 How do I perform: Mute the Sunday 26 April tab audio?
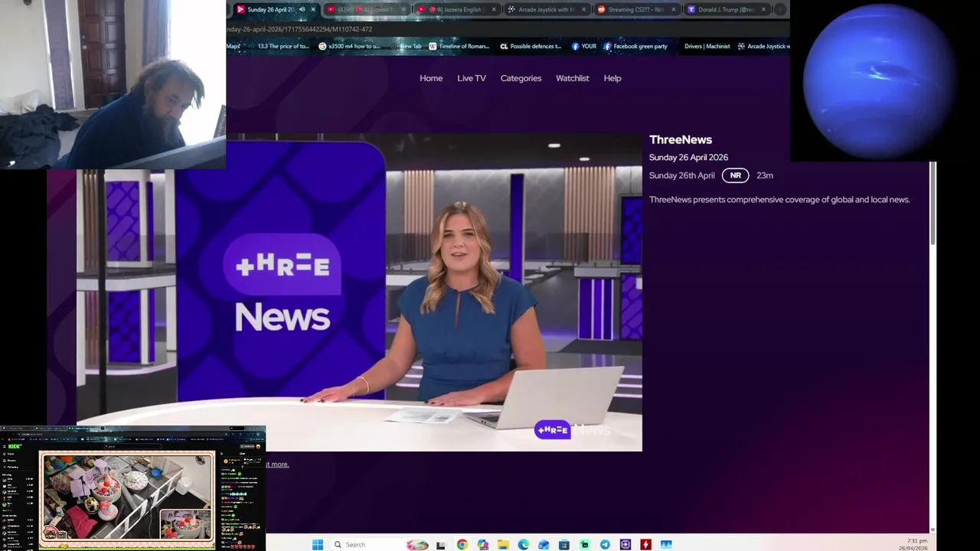pyautogui.click(x=302, y=10)
